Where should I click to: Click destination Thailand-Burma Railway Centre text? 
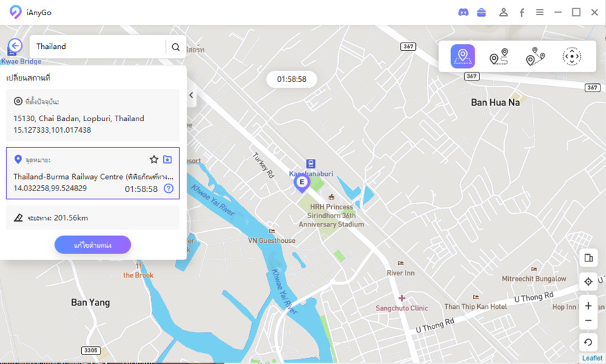pyautogui.click(x=93, y=177)
